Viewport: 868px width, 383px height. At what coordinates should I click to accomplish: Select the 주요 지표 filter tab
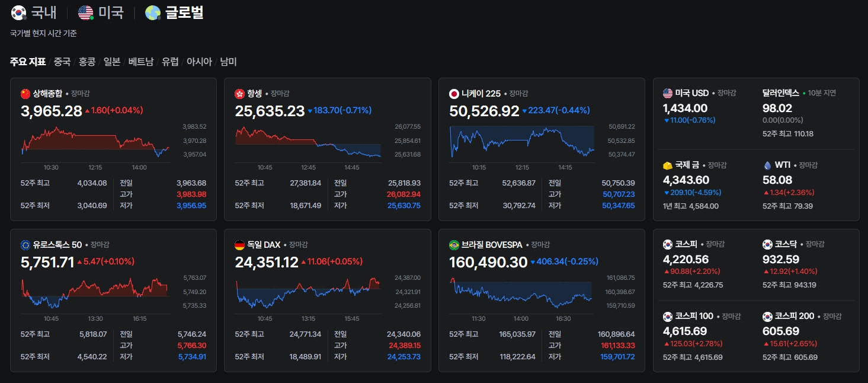tap(28, 62)
